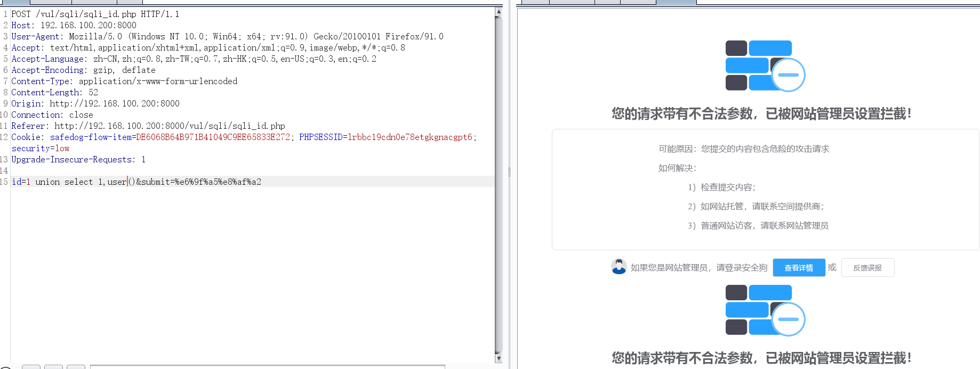The width and height of the screenshot is (980, 369).
Task: Click the 查看详情 blue button
Action: tap(799, 268)
